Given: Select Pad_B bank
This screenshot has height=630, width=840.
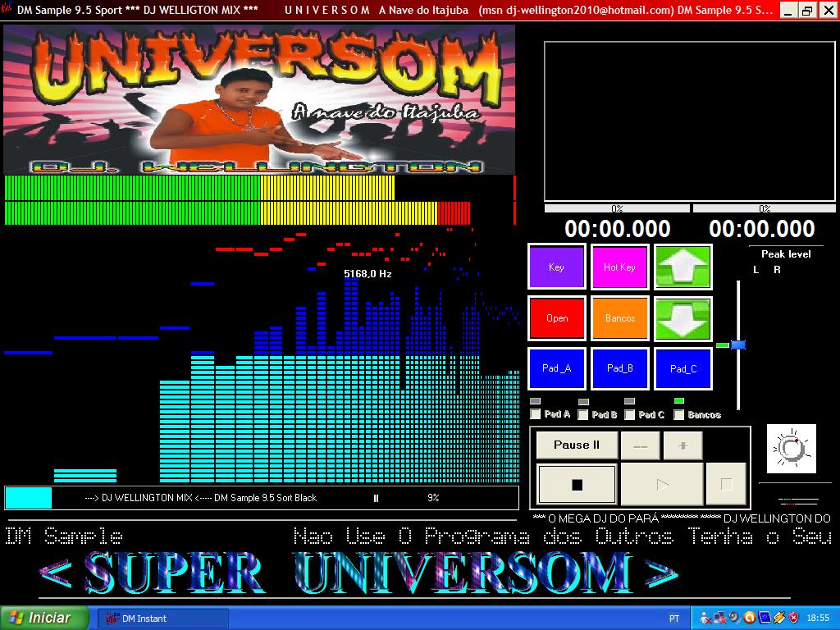Looking at the screenshot, I should point(619,368).
